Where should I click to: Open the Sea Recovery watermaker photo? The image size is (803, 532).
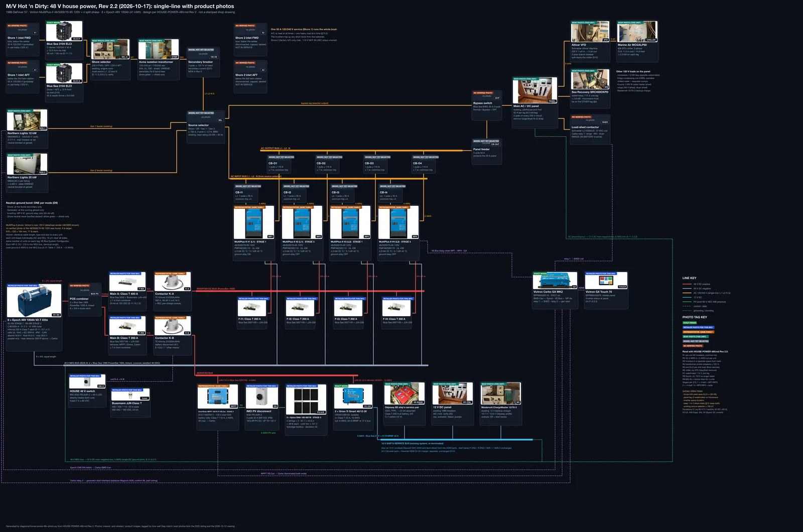(x=590, y=79)
